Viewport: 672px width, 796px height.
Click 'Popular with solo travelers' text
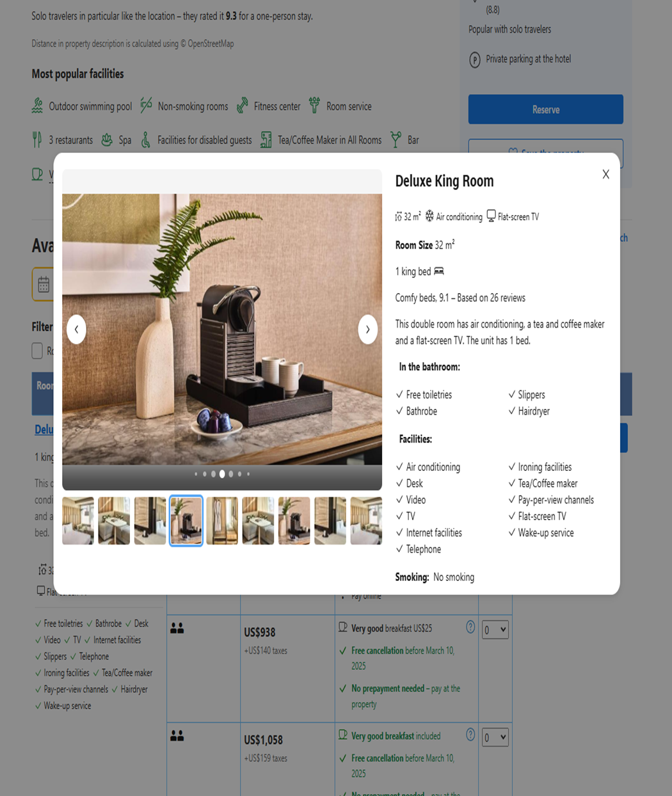point(509,29)
